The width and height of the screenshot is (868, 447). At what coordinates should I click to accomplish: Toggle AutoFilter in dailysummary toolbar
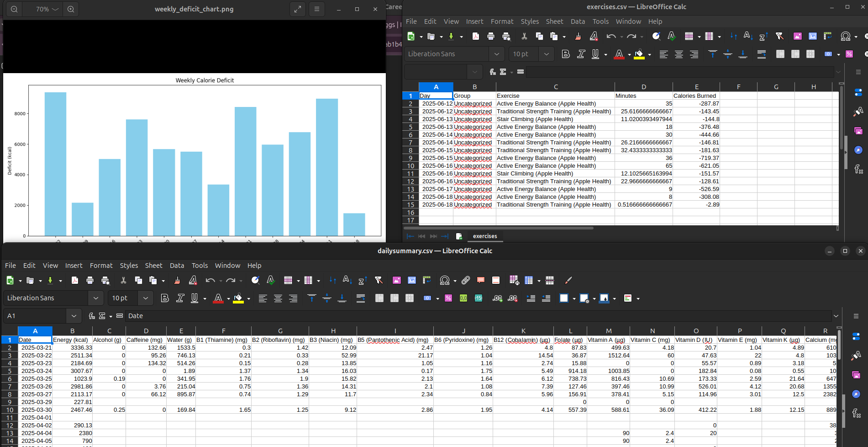click(379, 280)
